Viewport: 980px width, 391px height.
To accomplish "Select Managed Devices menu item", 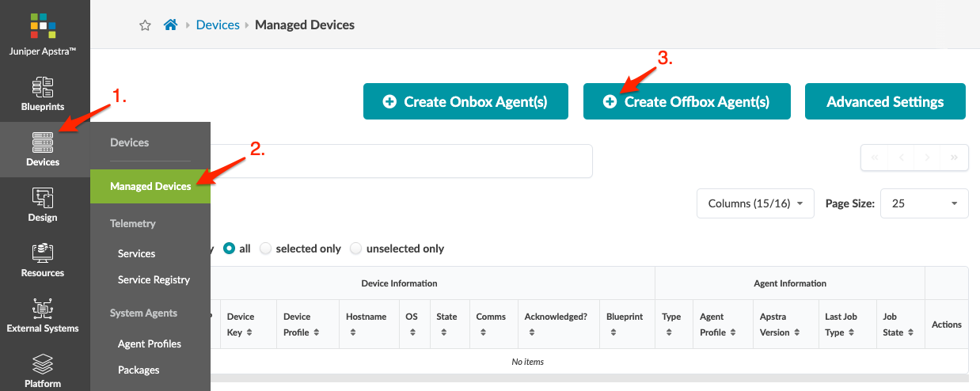I will 150,187.
